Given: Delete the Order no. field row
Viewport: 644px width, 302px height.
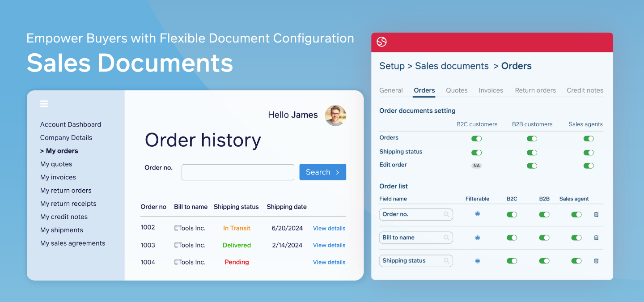Looking at the screenshot, I should 596,214.
